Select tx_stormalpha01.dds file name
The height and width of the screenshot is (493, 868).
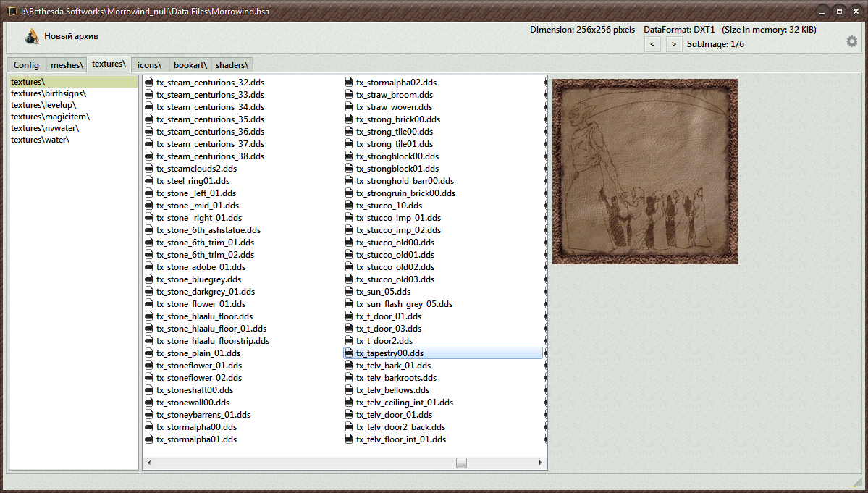tap(196, 439)
